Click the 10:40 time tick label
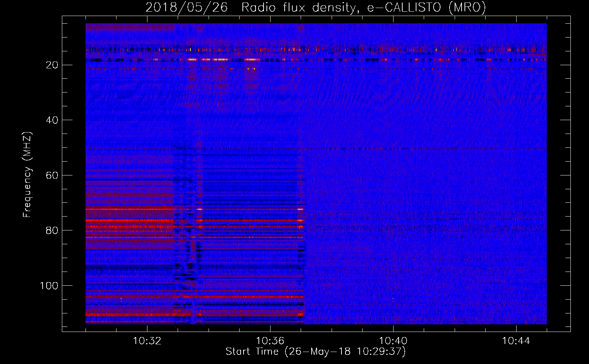The height and width of the screenshot is (364, 589). 393,341
